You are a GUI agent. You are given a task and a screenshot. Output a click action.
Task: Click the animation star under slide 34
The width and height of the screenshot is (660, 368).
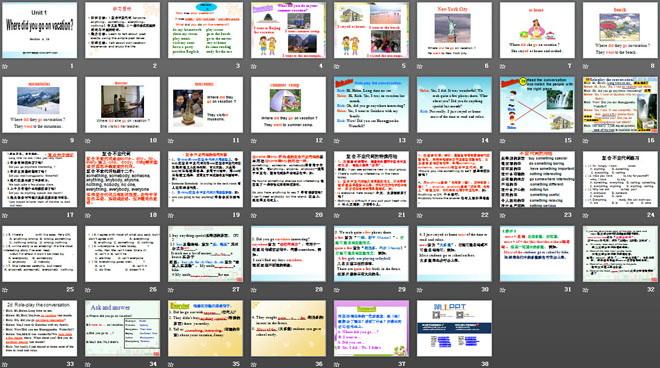point(88,364)
